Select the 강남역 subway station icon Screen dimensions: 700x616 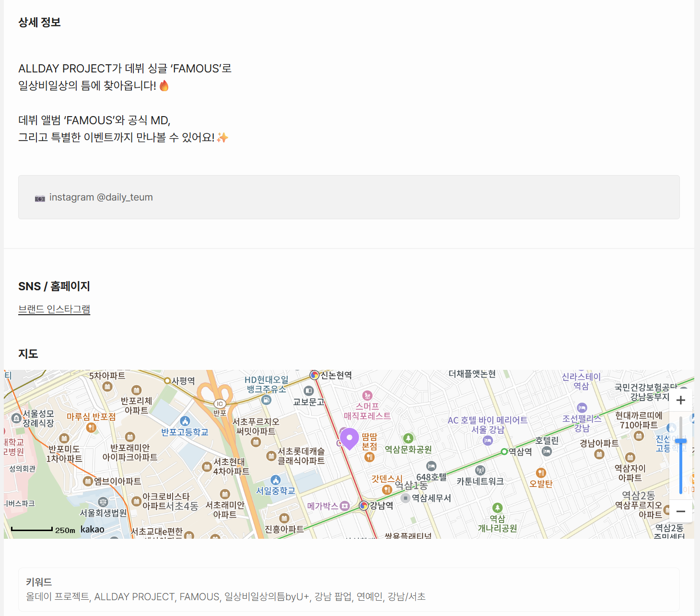[364, 505]
